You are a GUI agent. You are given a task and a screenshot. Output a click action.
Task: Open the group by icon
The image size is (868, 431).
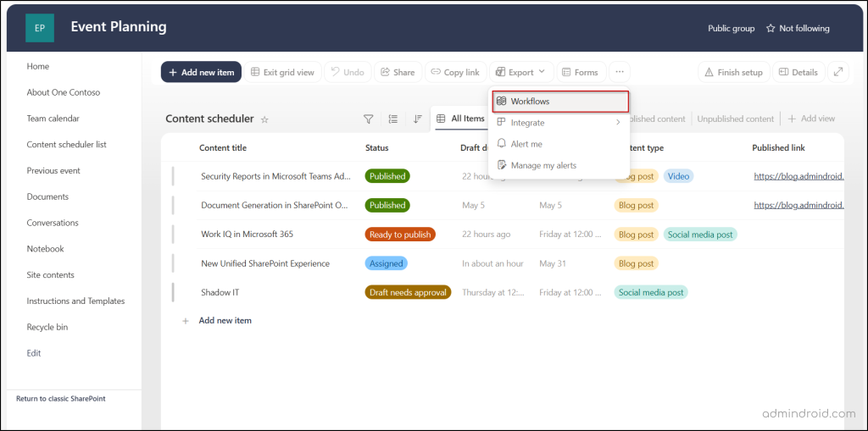point(393,119)
